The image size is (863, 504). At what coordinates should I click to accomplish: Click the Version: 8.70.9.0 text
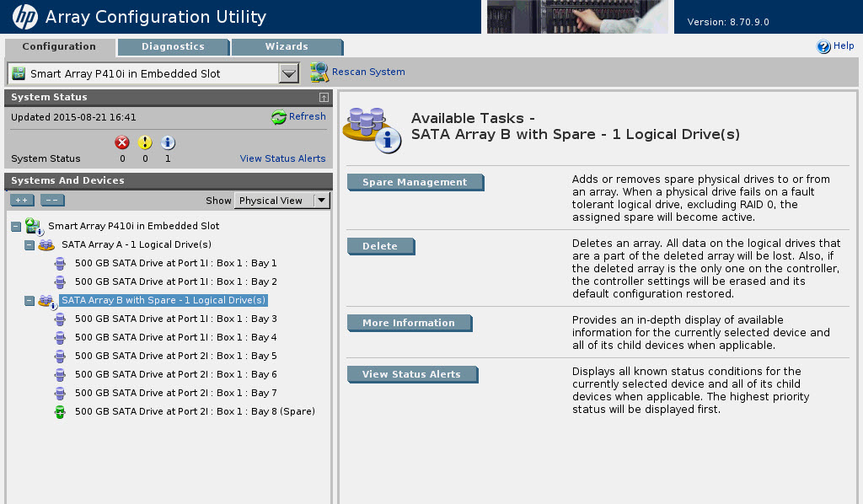(727, 22)
